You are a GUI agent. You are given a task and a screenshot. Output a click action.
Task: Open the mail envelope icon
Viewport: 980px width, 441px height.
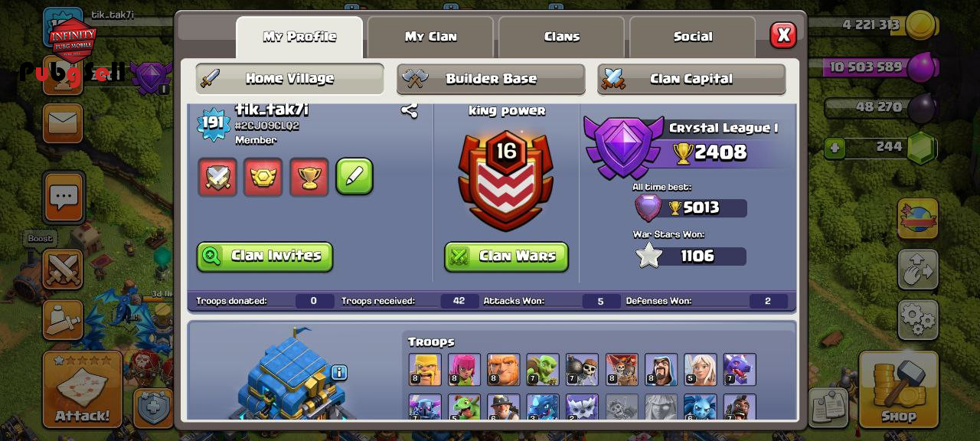63,122
